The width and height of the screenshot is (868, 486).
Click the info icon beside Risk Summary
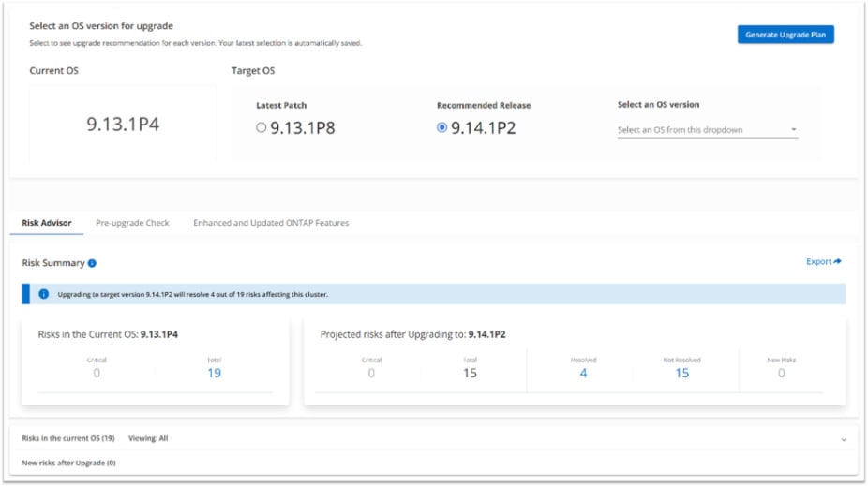[x=92, y=264]
